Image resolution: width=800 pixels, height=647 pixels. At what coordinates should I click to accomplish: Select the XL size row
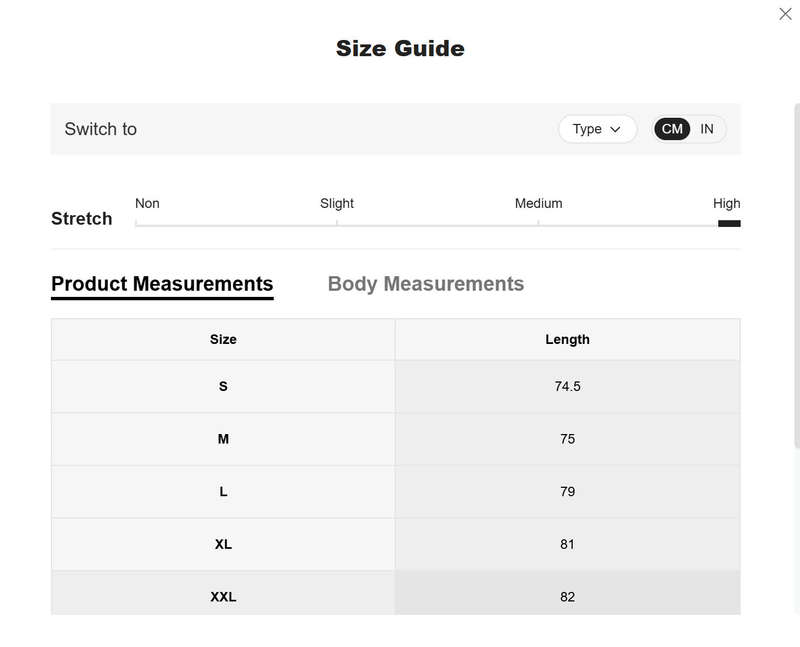[x=396, y=544]
